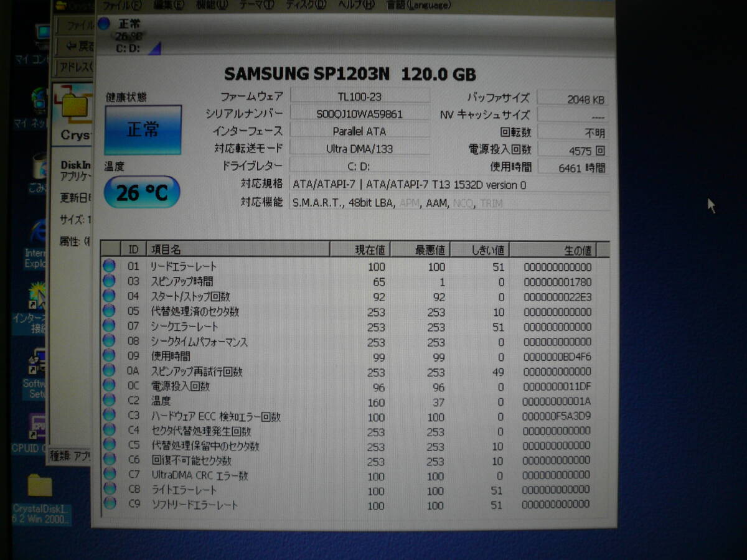Click the status circle for ID 05 代替処理済のセクタ数

coord(110,310)
